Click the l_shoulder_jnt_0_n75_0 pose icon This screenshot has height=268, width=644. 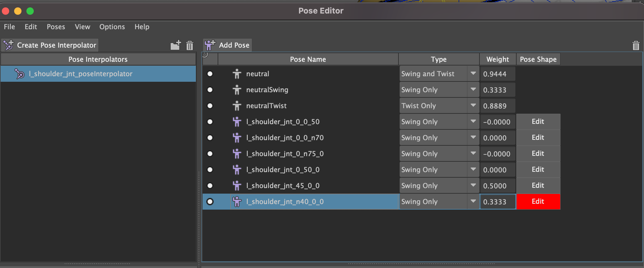pos(237,154)
